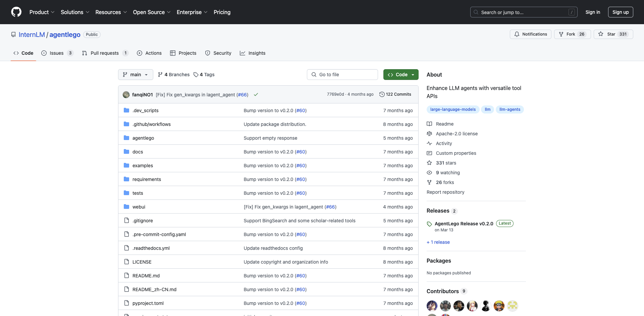Open AgentLego Release v0.2.0
This screenshot has width=644, height=316.
(x=464, y=224)
